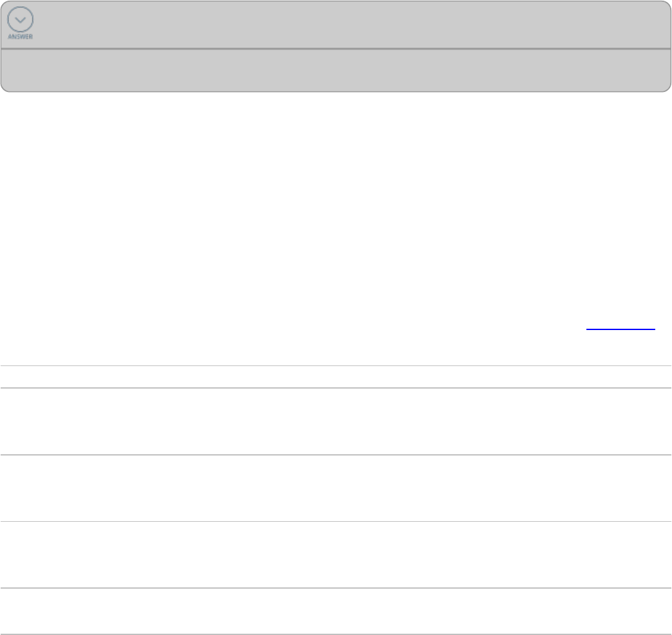
Task: Click the thin table header row
Action: click(335, 377)
